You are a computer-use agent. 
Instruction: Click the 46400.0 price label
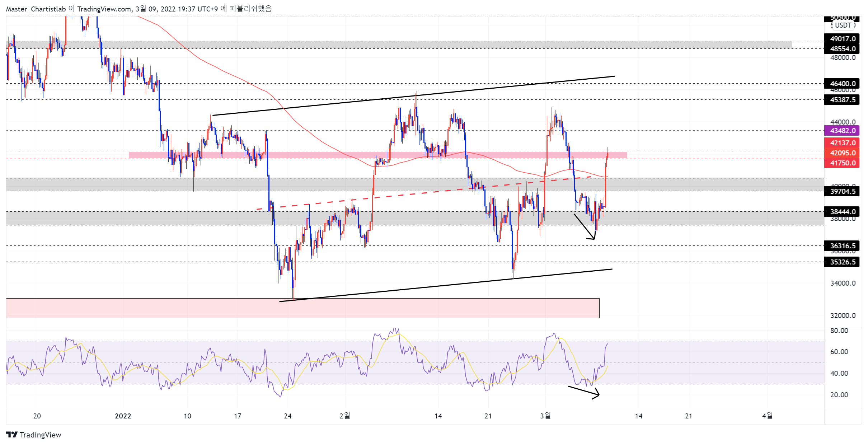coord(842,84)
